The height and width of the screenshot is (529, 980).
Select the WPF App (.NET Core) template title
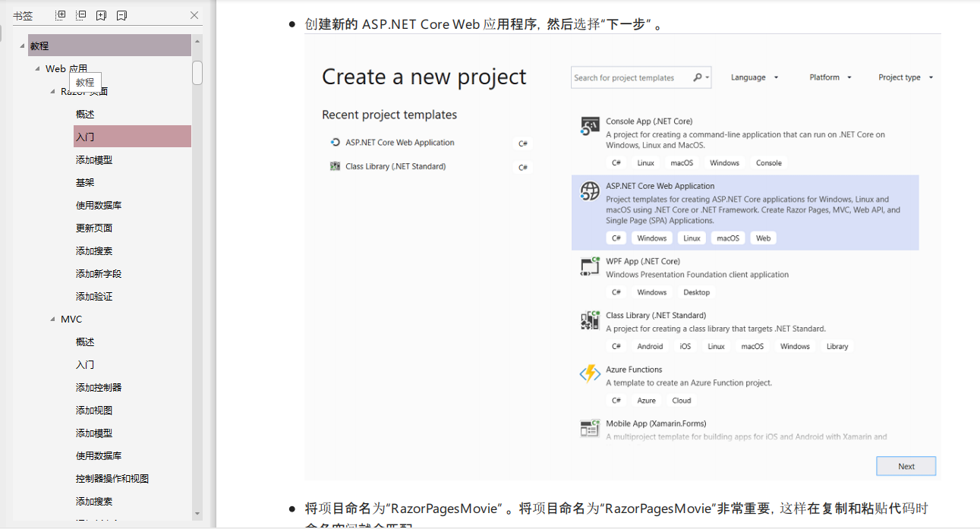coord(643,261)
